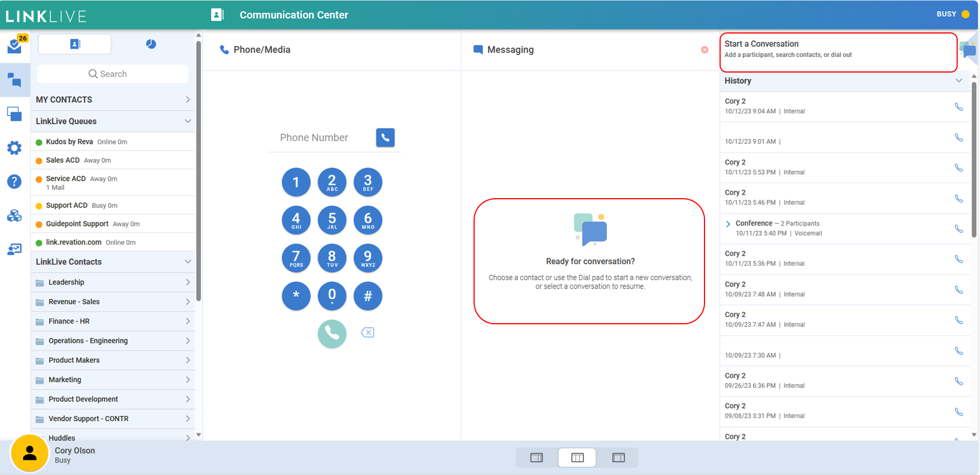Open the help question mark icon
The height and width of the screenshot is (475, 980).
[15, 181]
